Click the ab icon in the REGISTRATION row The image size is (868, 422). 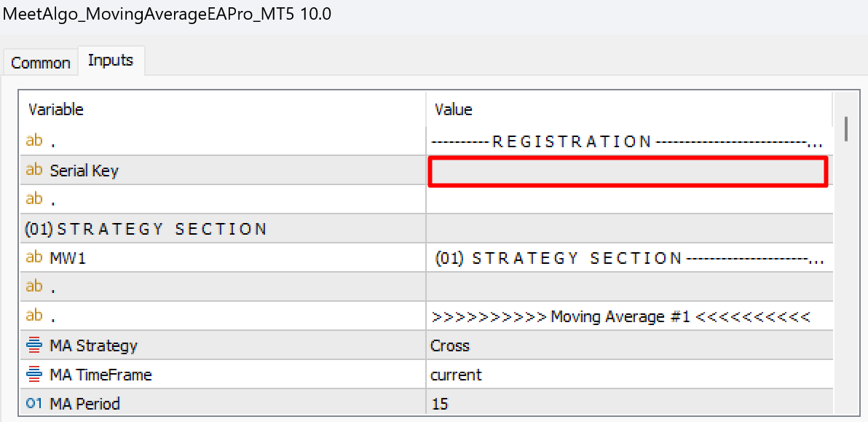(33, 141)
